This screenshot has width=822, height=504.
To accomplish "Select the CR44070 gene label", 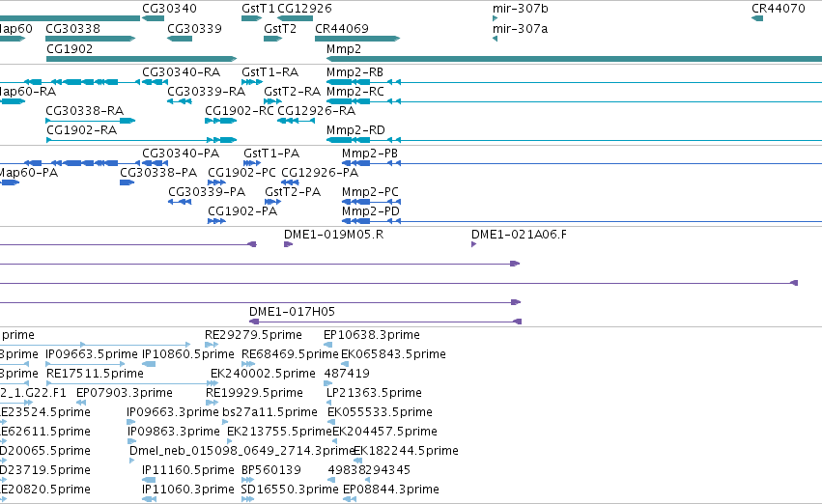I will click(778, 9).
